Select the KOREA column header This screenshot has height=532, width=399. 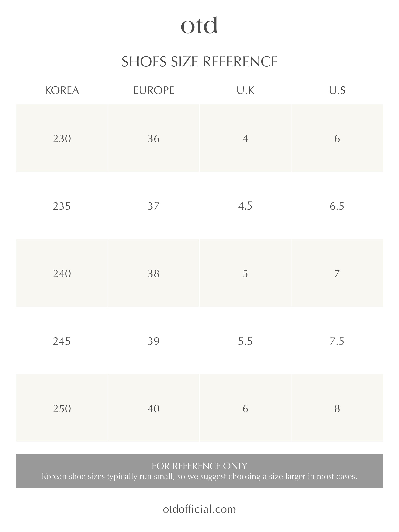62,90
